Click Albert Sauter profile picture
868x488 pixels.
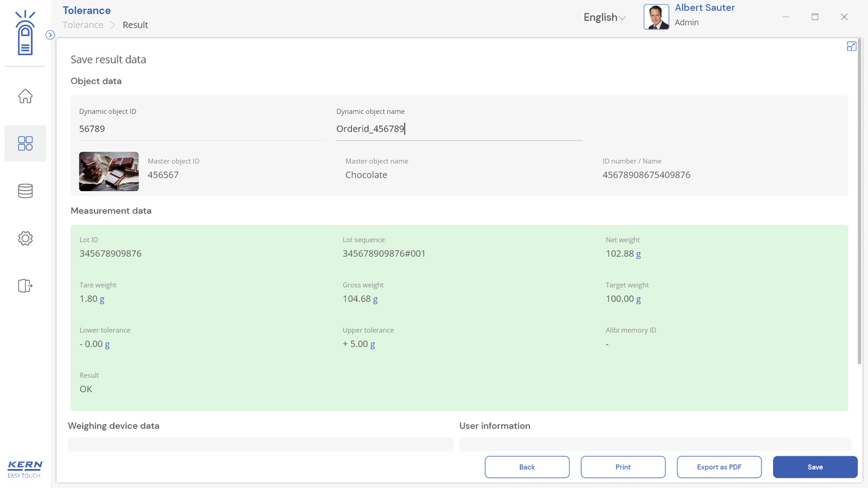point(656,17)
